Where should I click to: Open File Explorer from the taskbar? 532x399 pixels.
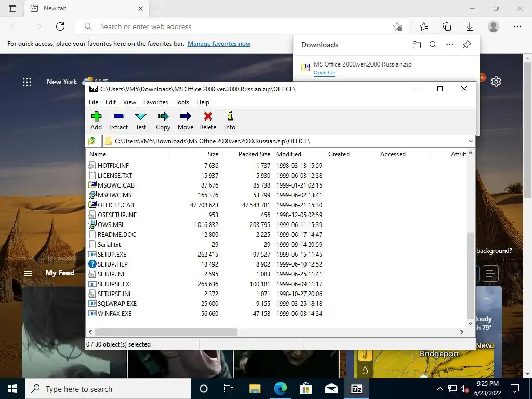coord(255,389)
